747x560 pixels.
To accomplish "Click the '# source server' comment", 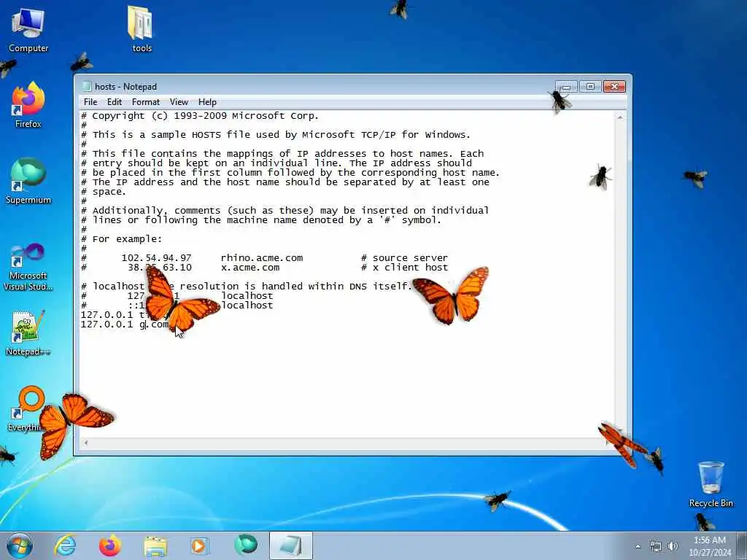I will coord(404,257).
